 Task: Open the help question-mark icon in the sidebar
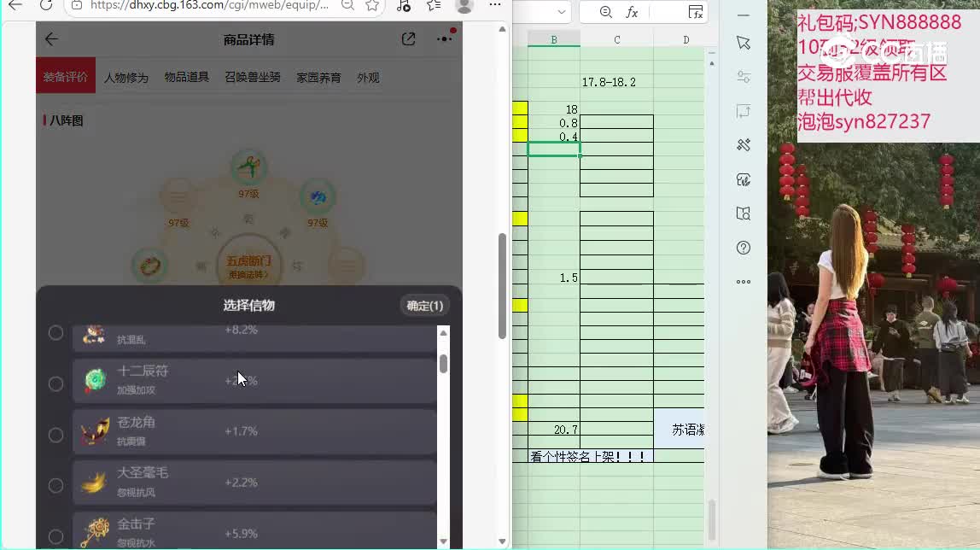tap(744, 248)
